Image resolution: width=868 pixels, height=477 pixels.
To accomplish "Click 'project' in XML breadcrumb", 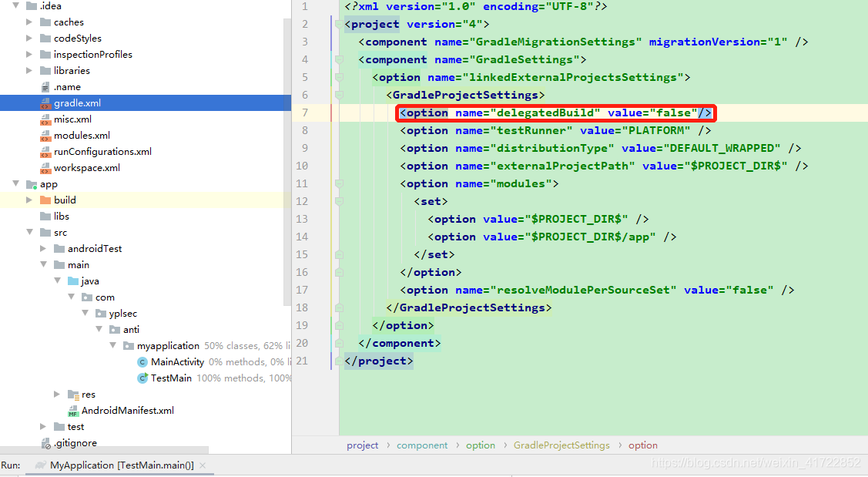I will 363,445.
